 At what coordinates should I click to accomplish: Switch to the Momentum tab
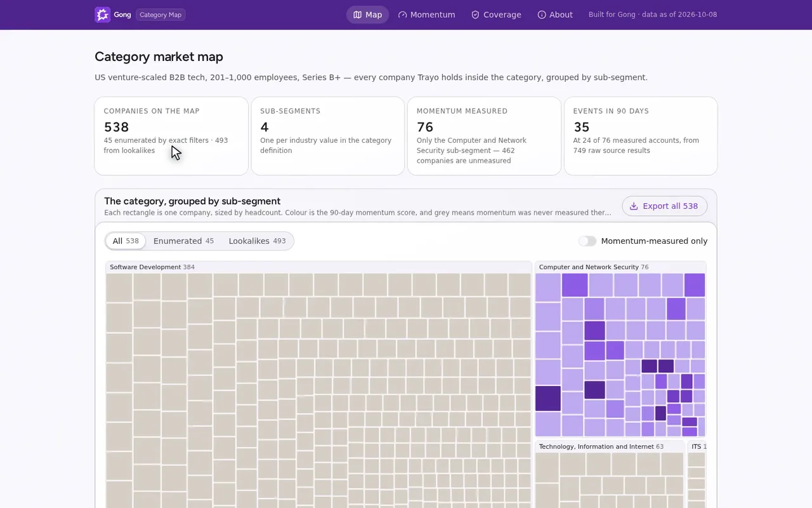click(426, 15)
